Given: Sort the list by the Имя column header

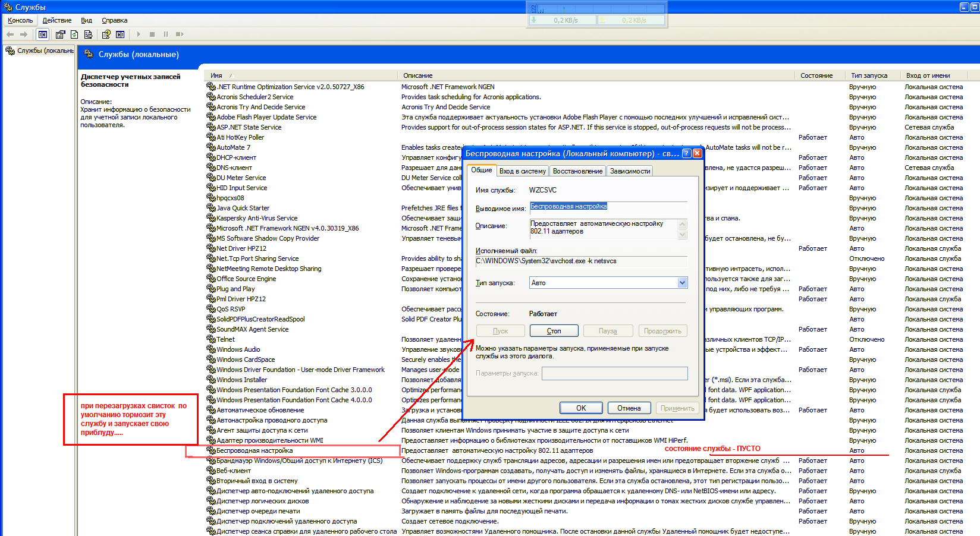Looking at the screenshot, I should point(300,75).
